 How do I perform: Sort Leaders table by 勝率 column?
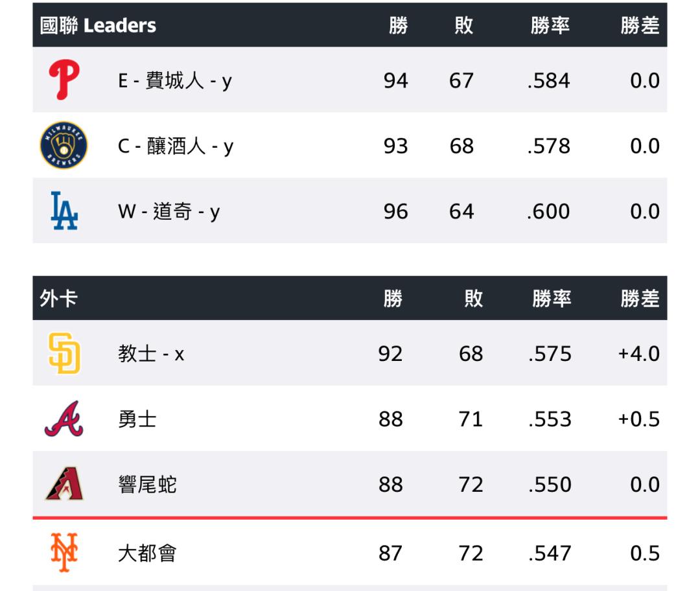point(550,25)
